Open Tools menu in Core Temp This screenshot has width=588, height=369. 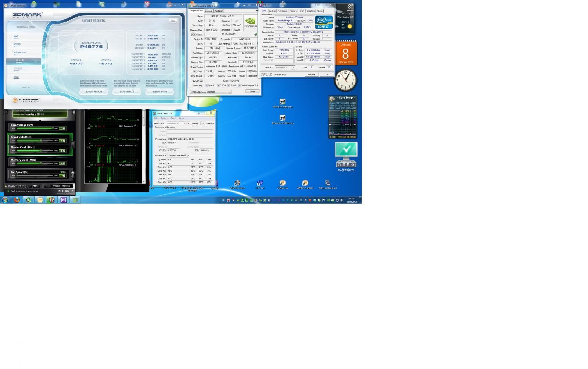(173, 118)
